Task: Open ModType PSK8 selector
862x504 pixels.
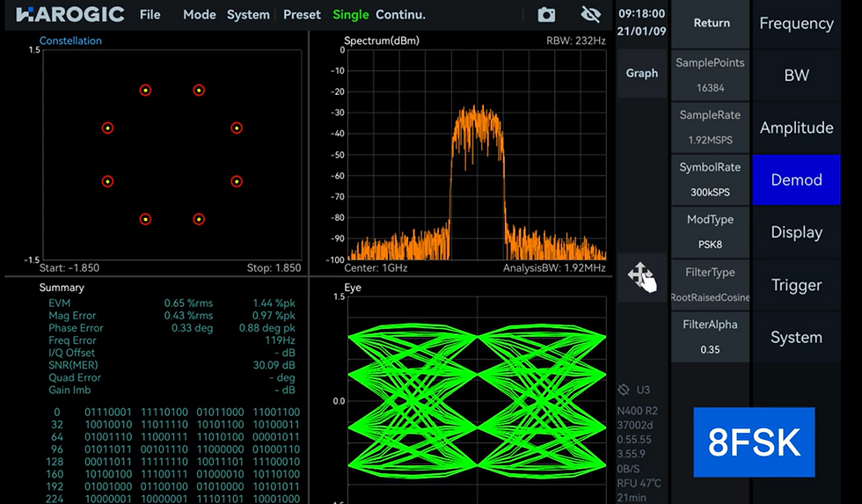Action: click(711, 232)
